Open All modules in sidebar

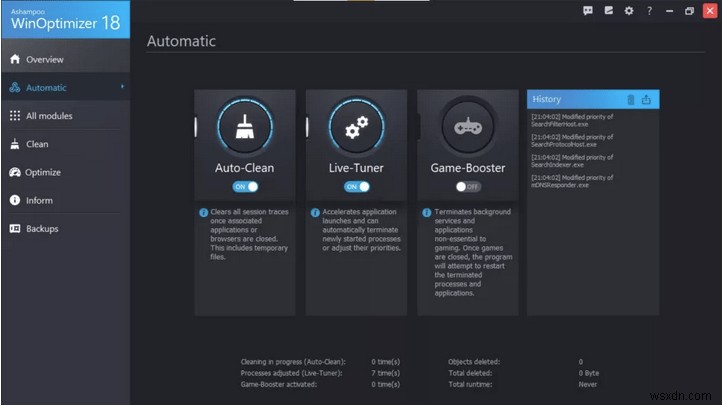pyautogui.click(x=65, y=116)
